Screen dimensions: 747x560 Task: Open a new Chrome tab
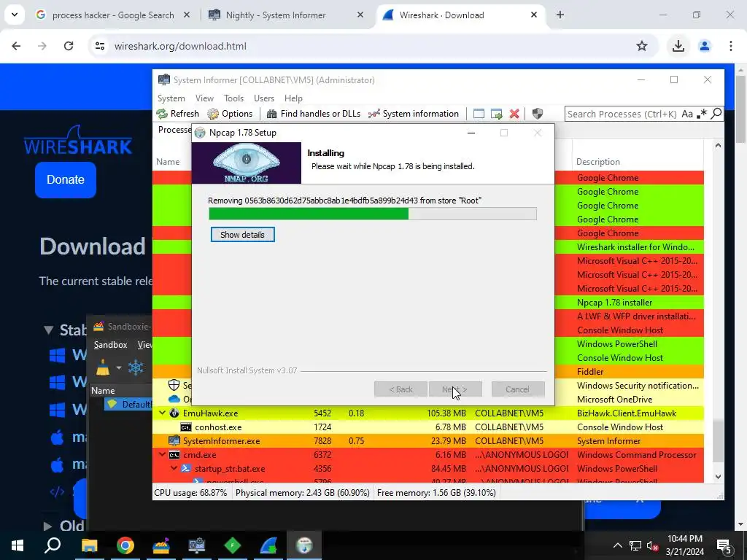tap(560, 15)
